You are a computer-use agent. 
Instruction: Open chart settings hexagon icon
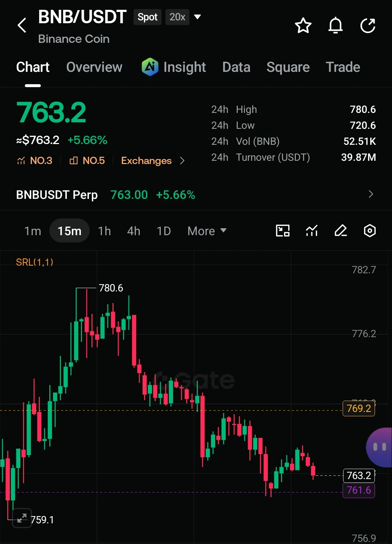click(369, 231)
